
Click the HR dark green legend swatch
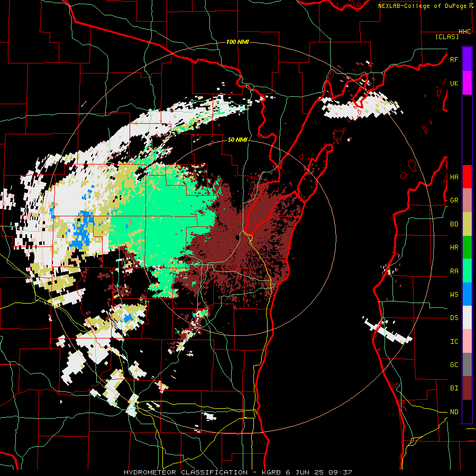tap(467, 248)
